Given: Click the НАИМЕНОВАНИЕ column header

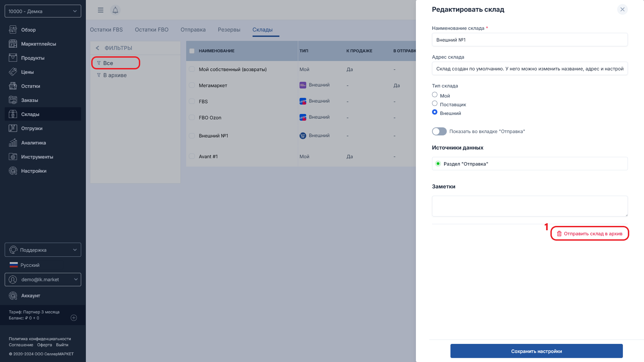Looking at the screenshot, I should coord(217,51).
